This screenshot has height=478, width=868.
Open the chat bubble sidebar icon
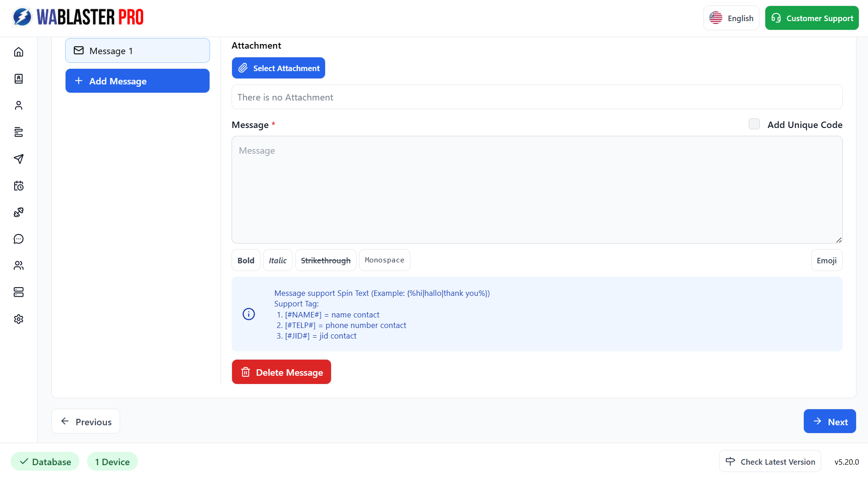pyautogui.click(x=19, y=239)
